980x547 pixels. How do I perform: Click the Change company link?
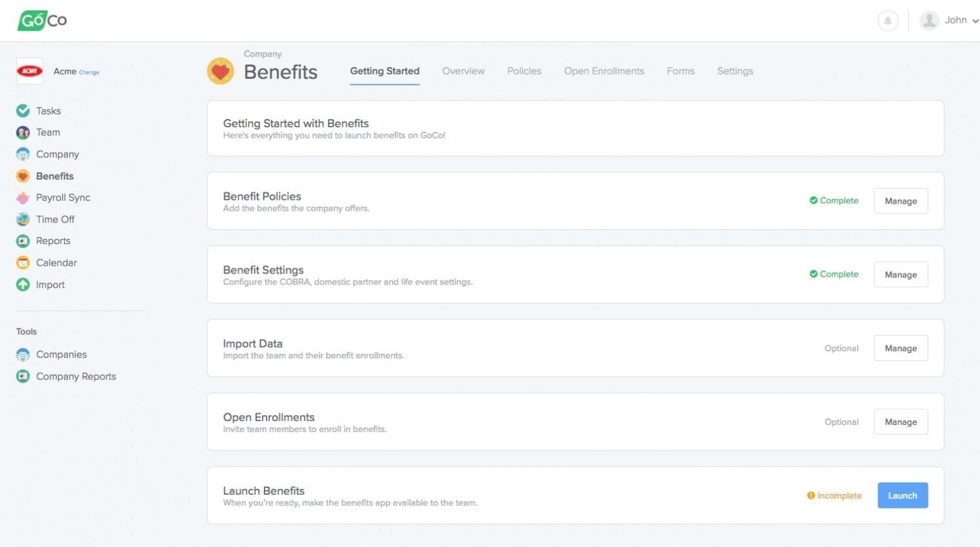(x=89, y=72)
